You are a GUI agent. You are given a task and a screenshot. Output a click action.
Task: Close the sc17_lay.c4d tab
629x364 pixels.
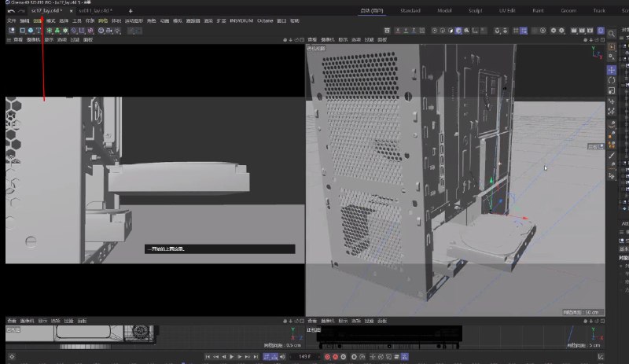[72, 11]
